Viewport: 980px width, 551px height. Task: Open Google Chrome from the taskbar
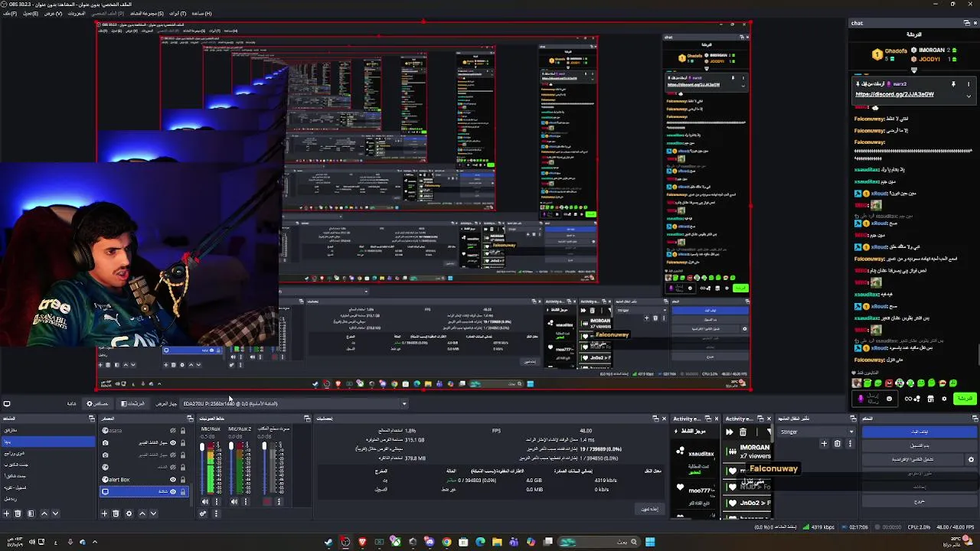[446, 542]
